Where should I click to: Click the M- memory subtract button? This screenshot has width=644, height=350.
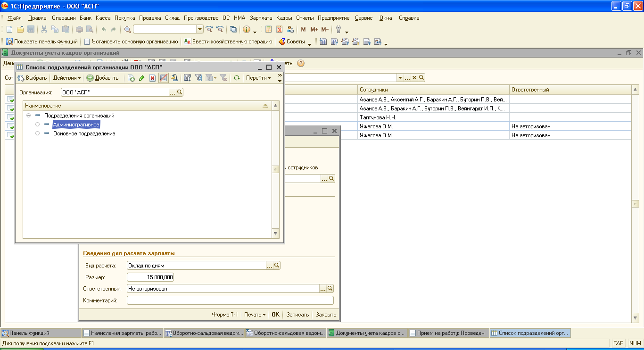pos(325,29)
